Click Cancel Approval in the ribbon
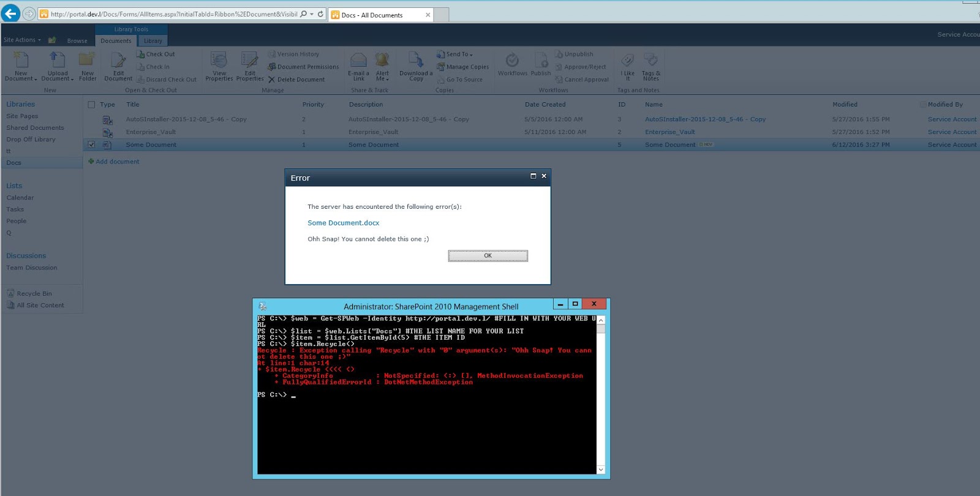Image resolution: width=980 pixels, height=496 pixels. point(582,80)
